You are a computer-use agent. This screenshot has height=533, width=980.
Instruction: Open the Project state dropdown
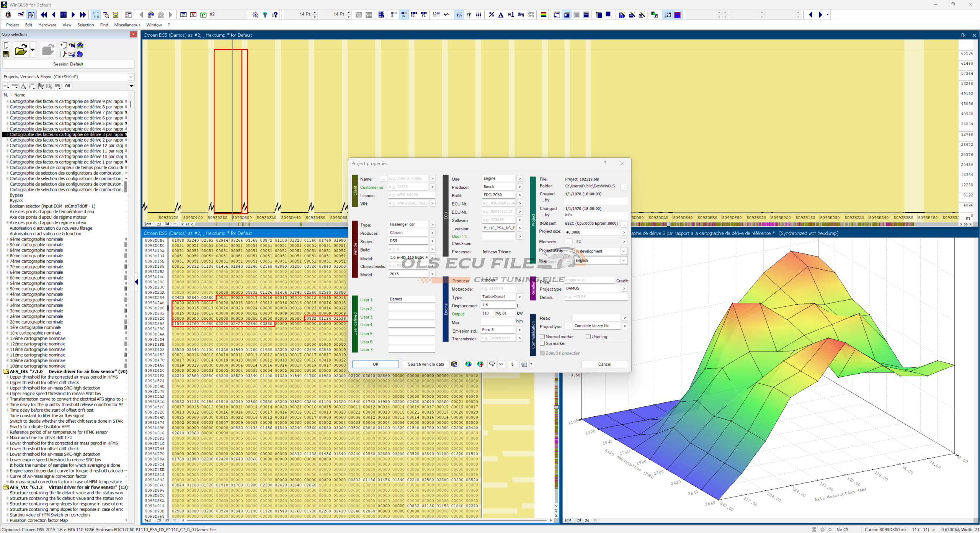point(624,251)
